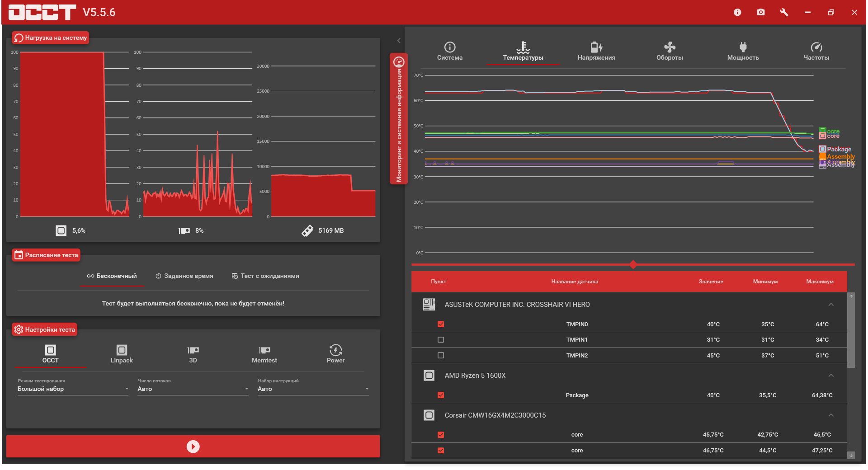Click the GPU icon next to 8%
The height and width of the screenshot is (470, 868).
184,231
